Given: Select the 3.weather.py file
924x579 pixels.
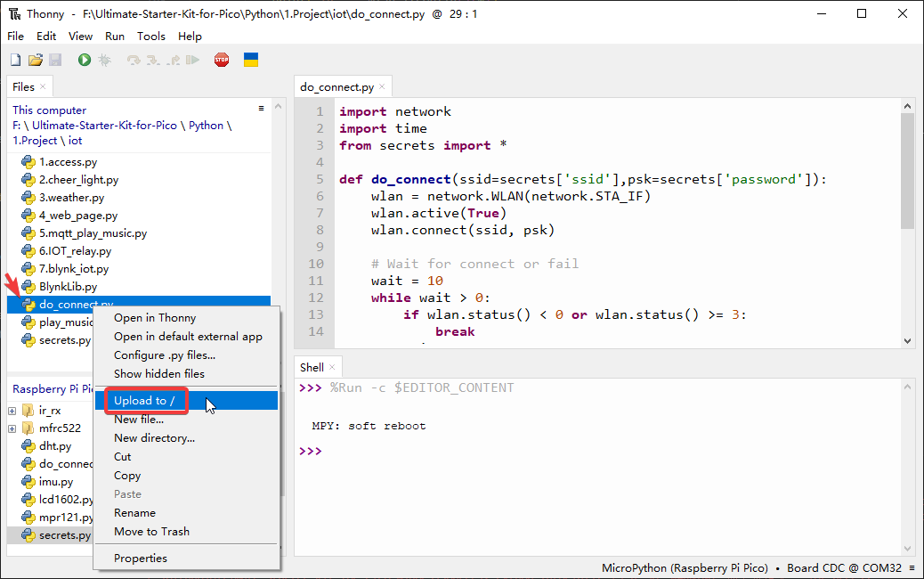Looking at the screenshot, I should coord(71,198).
